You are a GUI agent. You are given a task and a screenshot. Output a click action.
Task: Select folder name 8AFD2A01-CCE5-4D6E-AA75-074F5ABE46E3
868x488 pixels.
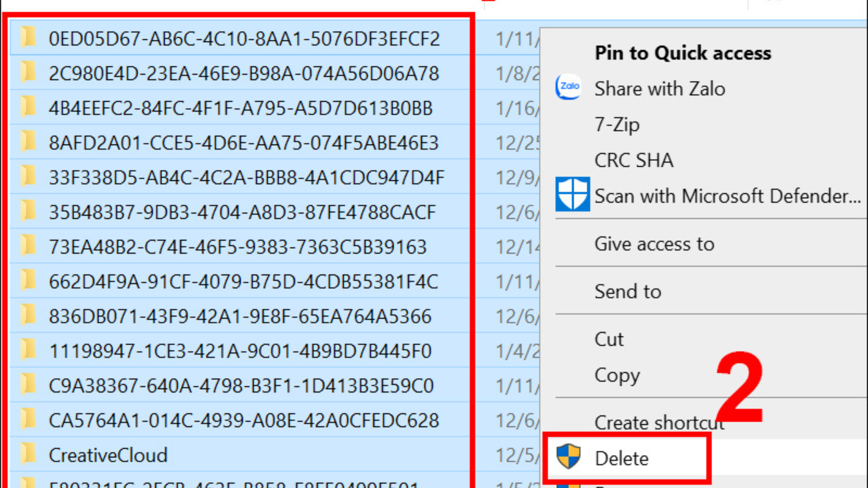click(x=244, y=143)
